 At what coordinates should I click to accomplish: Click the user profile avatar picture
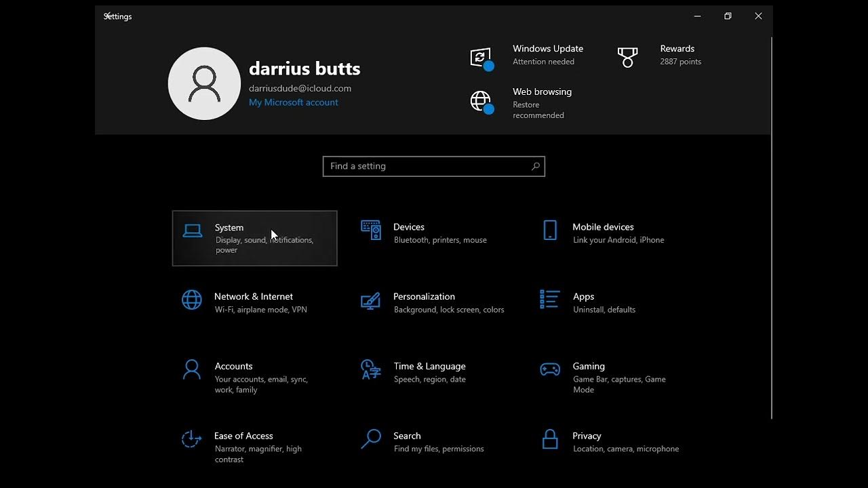tap(204, 83)
